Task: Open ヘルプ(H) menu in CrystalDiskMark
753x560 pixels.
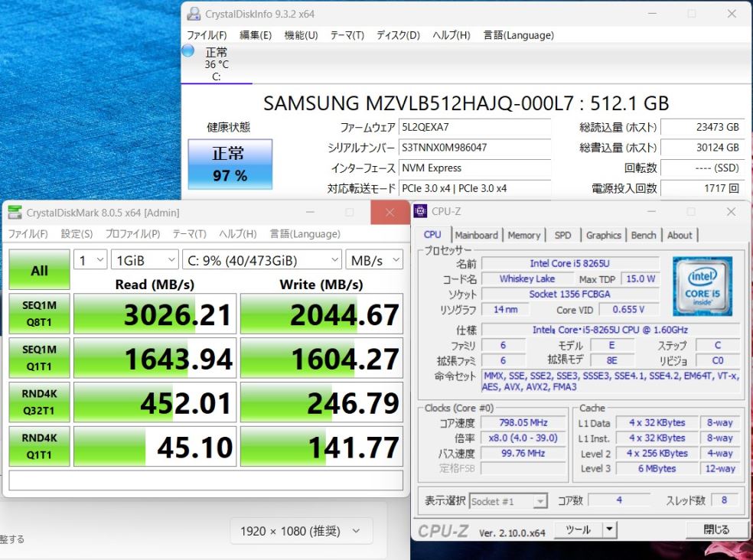Action: (238, 234)
